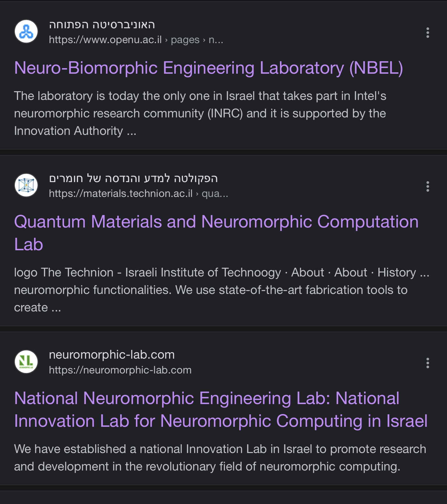447x504 pixels.
Task: Click the www.openu.ac.il domain text
Action: [105, 40]
